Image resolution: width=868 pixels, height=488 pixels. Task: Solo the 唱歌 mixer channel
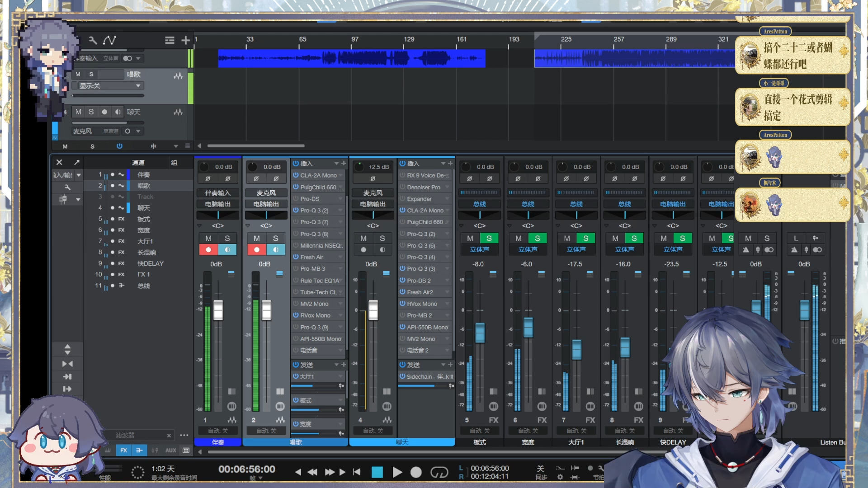[x=275, y=238]
